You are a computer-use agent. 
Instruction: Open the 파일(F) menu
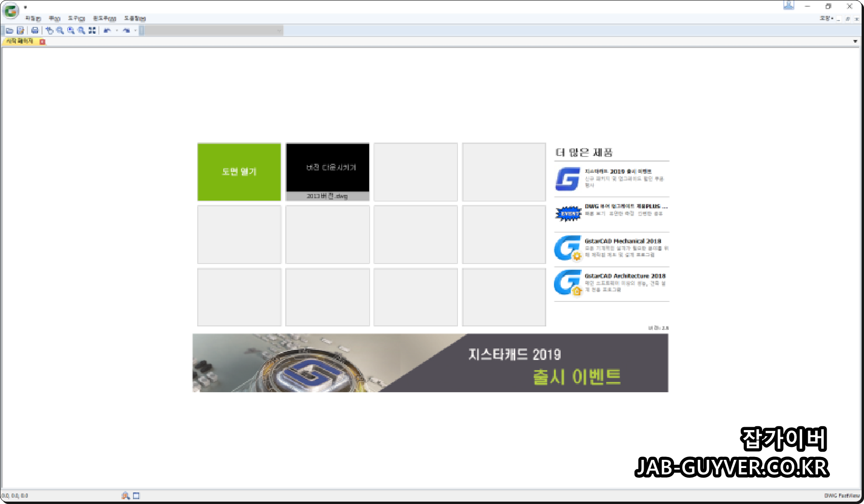[x=33, y=18]
